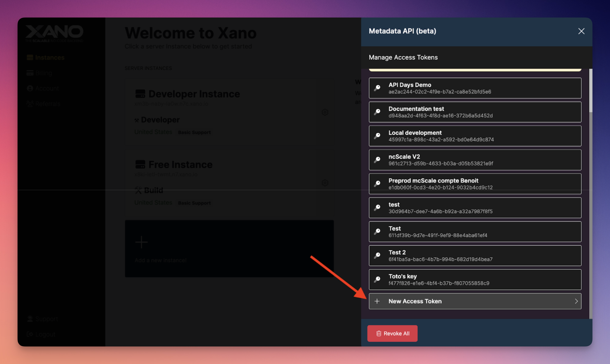This screenshot has width=610, height=364.
Task: Click the Support agent icon
Action: click(30, 319)
